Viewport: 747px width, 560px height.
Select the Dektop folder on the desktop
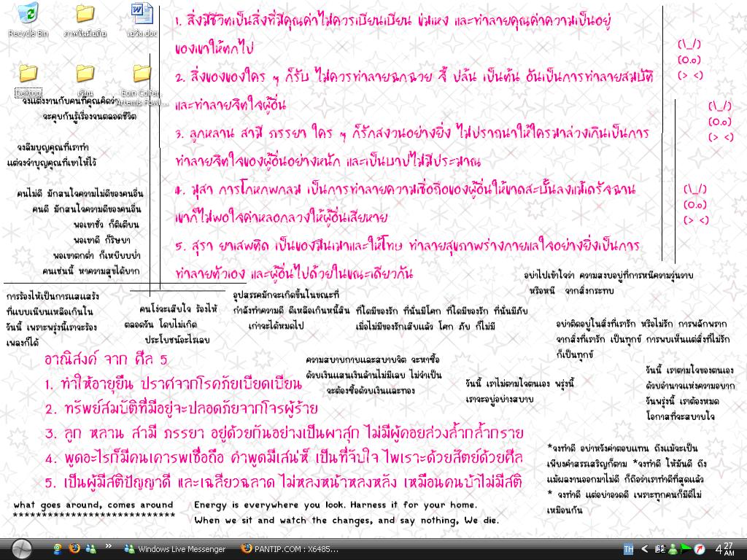click(x=28, y=79)
